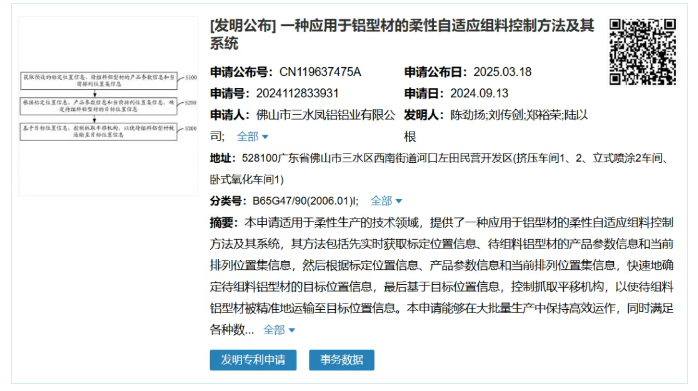
Task: Expand 全部 dropdown after applicant name
Action: pos(252,137)
